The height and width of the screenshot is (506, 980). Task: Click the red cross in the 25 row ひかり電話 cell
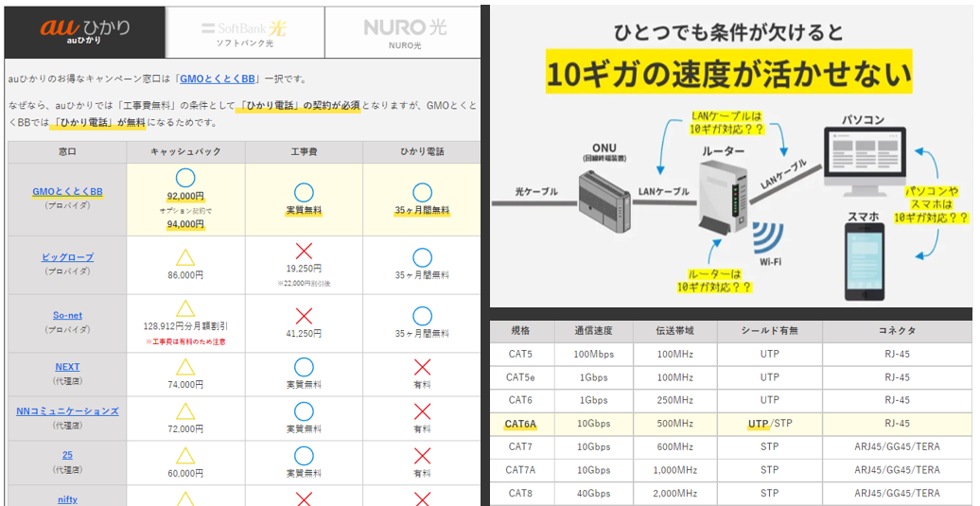point(423,456)
